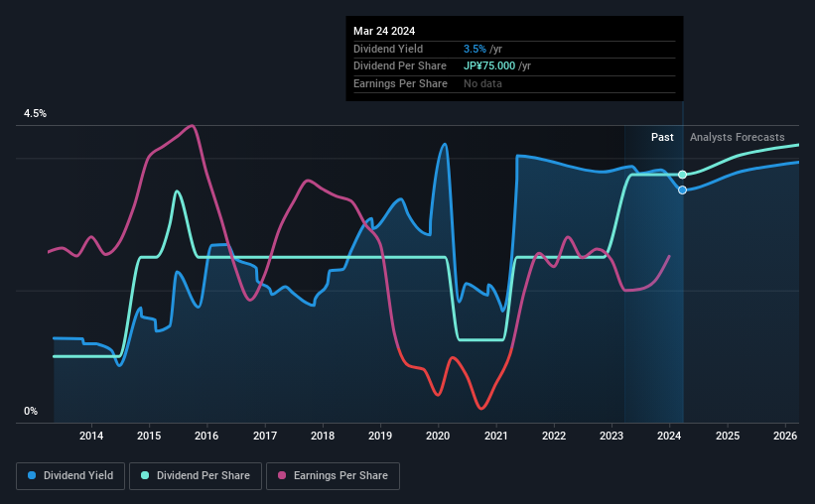
Task: Click the 2025 x-axis label
Action: click(728, 436)
